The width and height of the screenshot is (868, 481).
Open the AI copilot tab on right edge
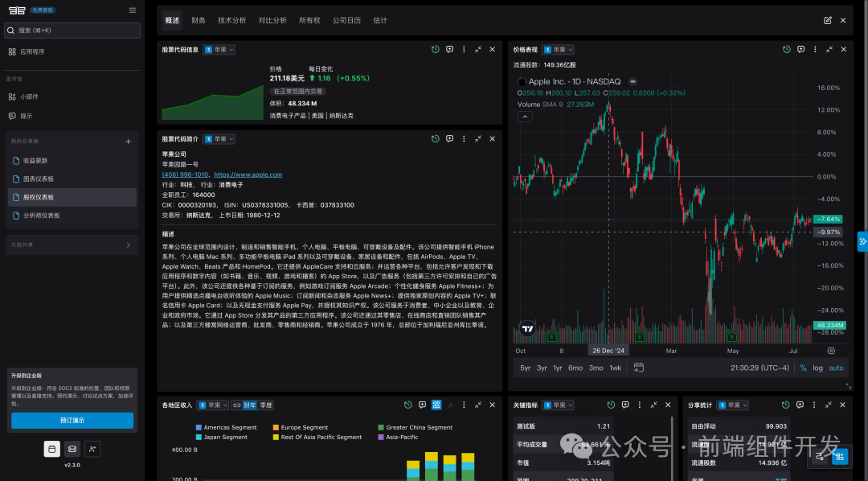pyautogui.click(x=862, y=241)
